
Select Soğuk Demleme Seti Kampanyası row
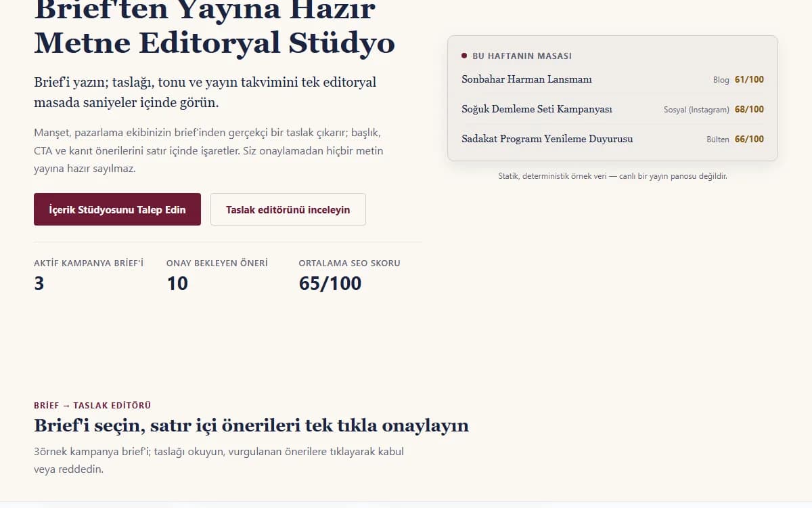coord(612,109)
